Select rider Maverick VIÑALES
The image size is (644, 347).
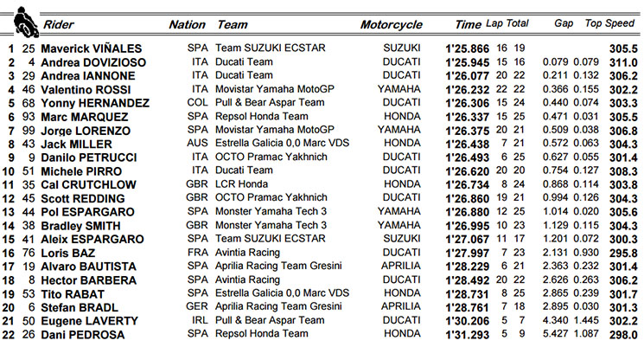[x=91, y=48]
